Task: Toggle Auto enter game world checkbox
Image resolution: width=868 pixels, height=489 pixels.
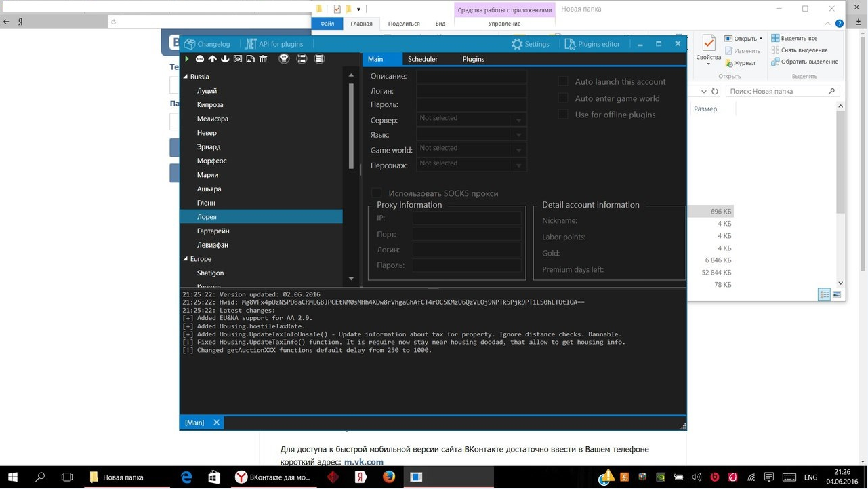Action: (x=562, y=98)
